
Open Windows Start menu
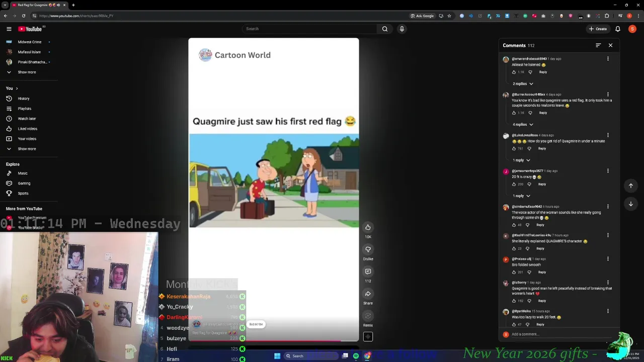click(277, 356)
